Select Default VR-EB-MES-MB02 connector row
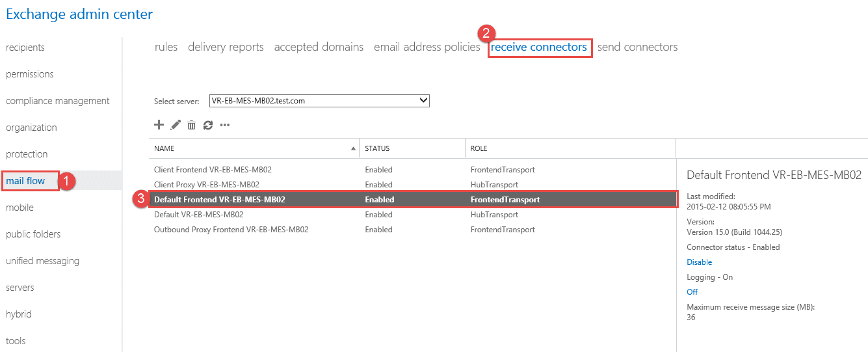 [x=412, y=215]
